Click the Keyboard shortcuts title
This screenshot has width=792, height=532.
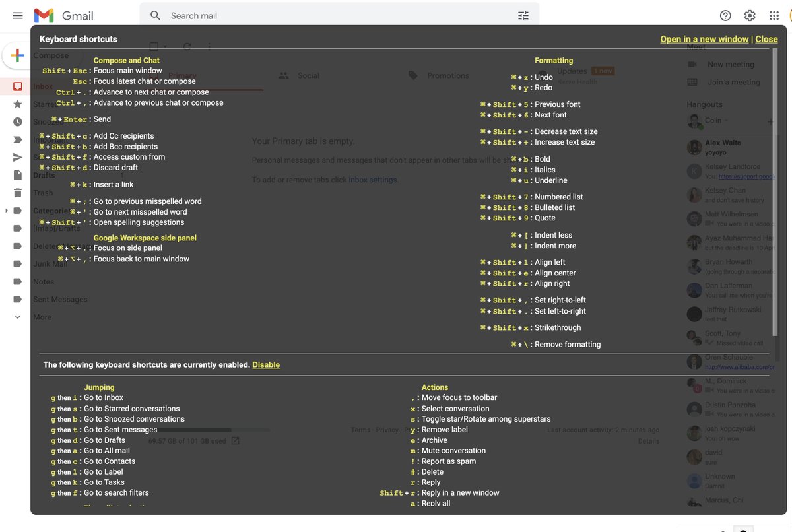tap(79, 39)
